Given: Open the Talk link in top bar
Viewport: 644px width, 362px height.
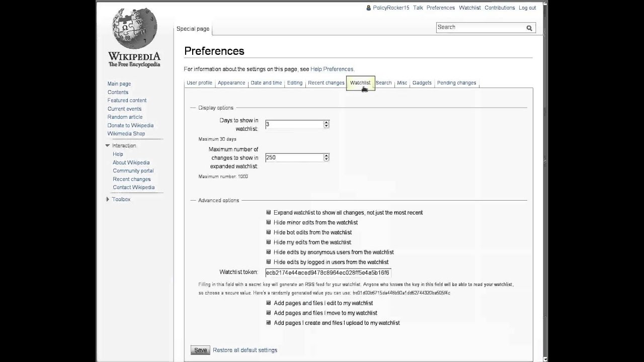Looking at the screenshot, I should coord(418,8).
